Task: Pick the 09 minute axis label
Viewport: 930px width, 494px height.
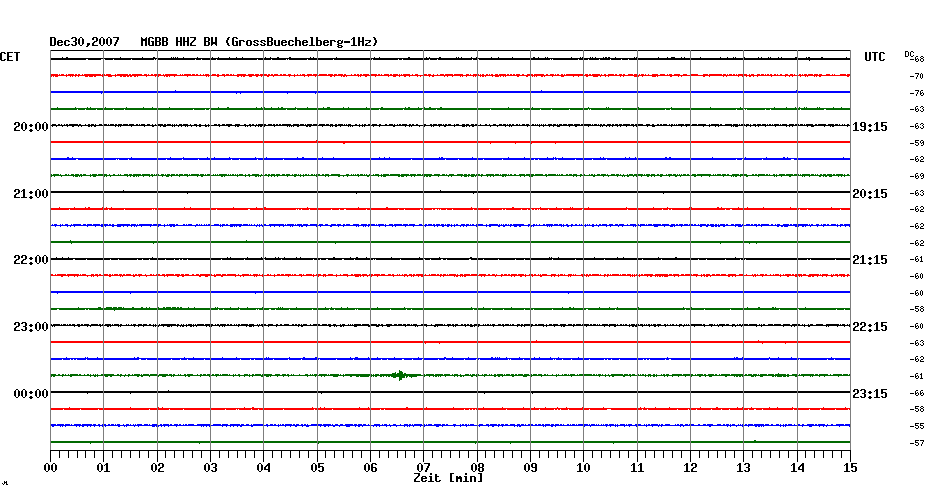Action: pyautogui.click(x=530, y=468)
